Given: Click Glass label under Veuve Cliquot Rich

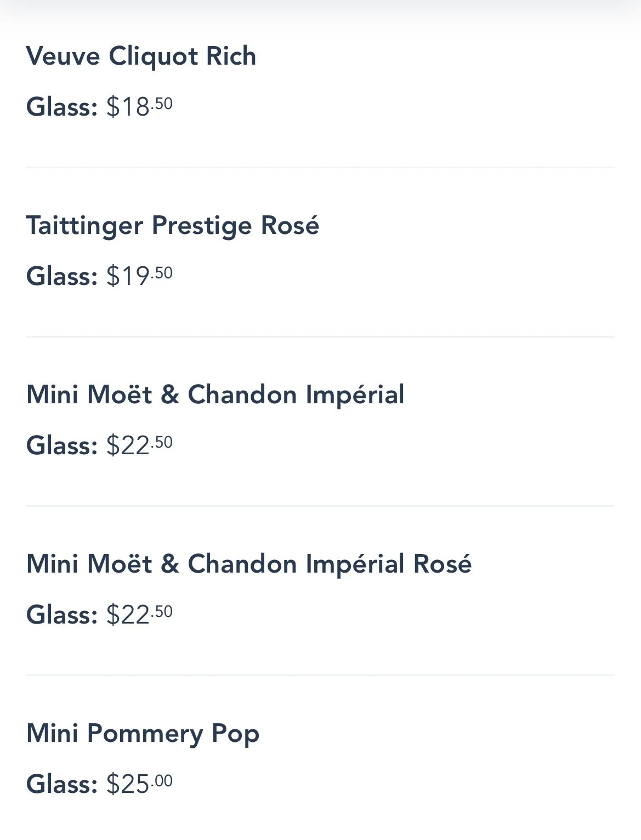Looking at the screenshot, I should [61, 106].
